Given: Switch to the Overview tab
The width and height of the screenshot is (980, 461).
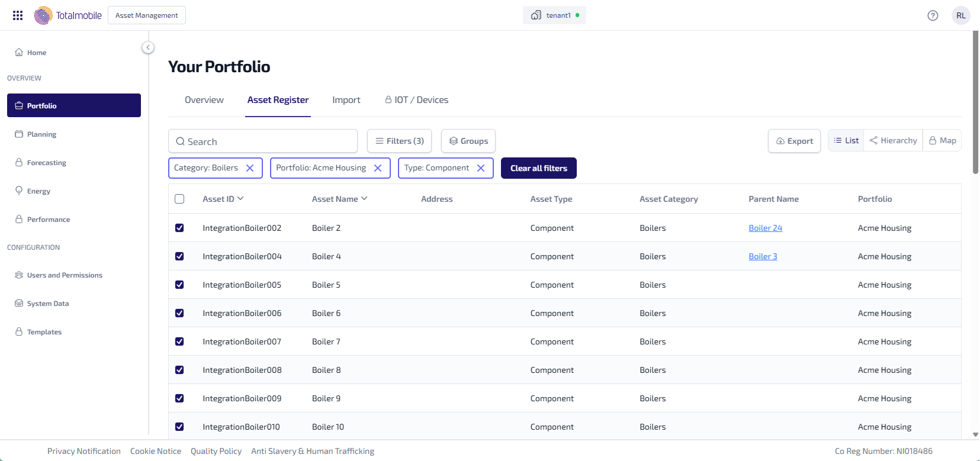Looking at the screenshot, I should pyautogui.click(x=204, y=100).
